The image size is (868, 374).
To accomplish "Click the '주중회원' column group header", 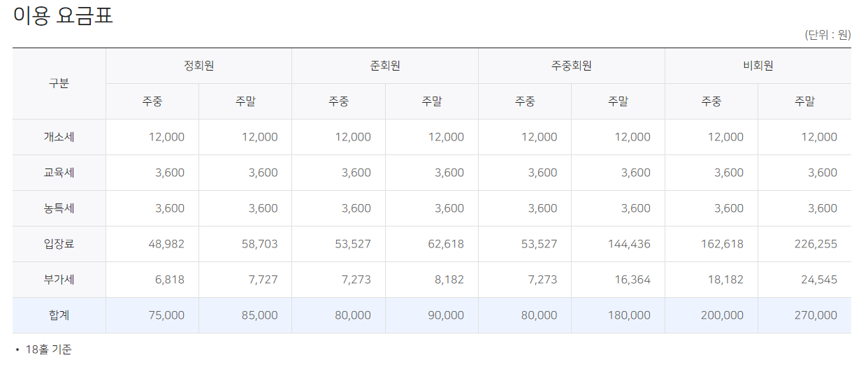I will 571,66.
